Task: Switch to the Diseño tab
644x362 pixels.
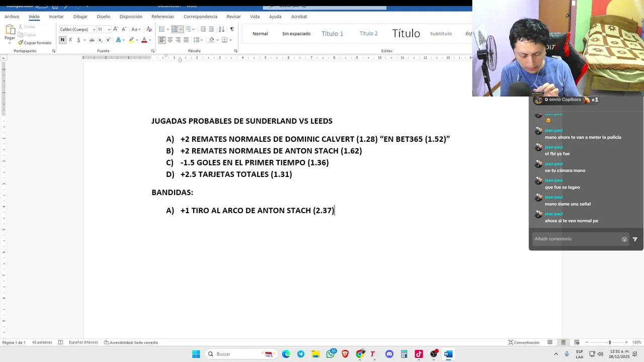Action: 103,17
